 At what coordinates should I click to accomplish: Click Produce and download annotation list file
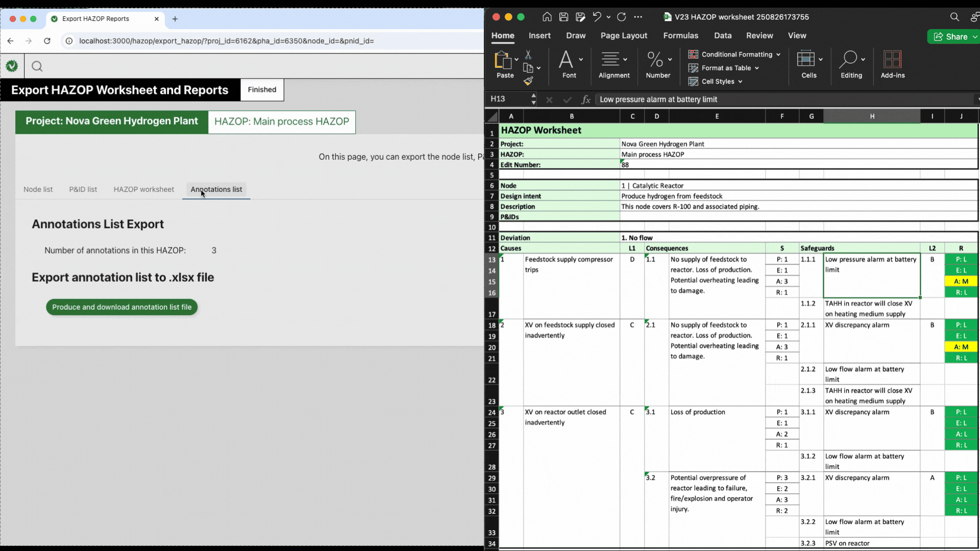pos(121,307)
